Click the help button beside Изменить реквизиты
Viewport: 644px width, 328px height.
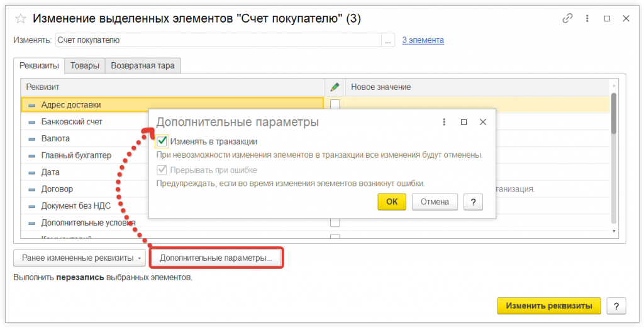pyautogui.click(x=616, y=306)
